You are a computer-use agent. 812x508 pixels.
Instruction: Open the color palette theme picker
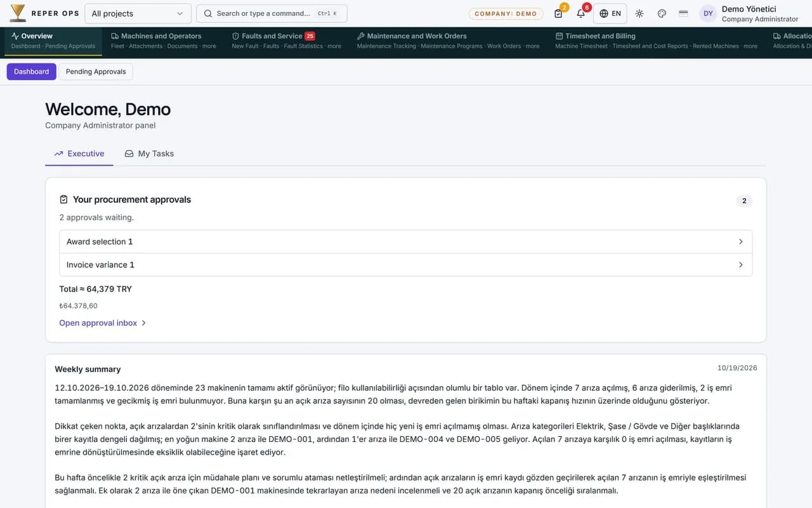point(662,13)
